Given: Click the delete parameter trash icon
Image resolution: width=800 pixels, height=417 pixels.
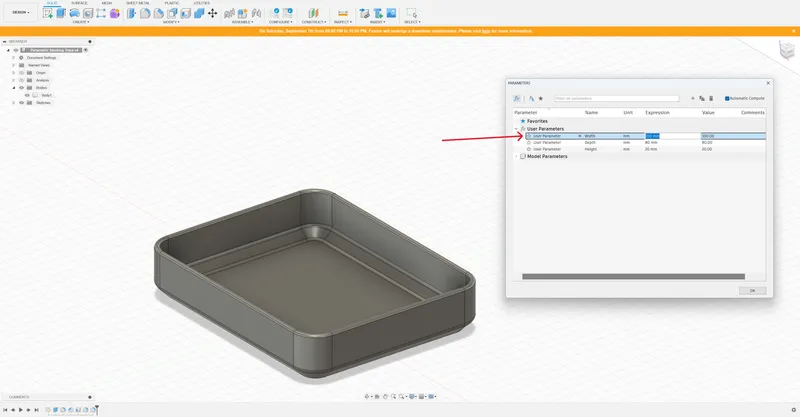Looking at the screenshot, I should coord(711,98).
